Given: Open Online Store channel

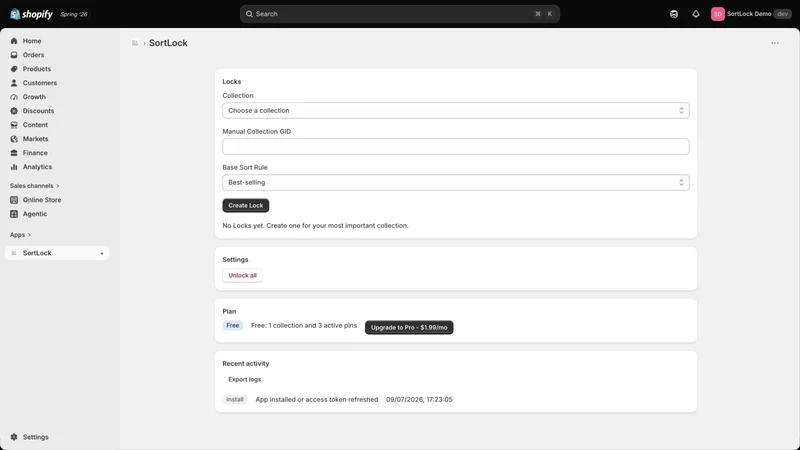Looking at the screenshot, I should (42, 200).
